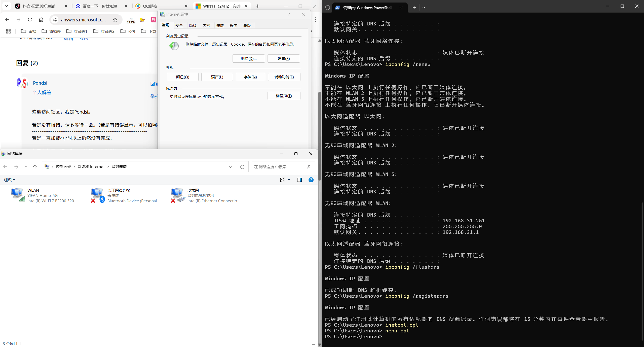Click the help icon in Network Connections
The image size is (644, 347).
point(311,180)
